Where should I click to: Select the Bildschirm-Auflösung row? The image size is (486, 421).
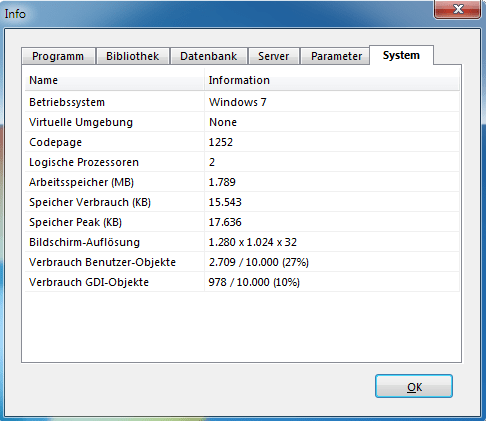click(x=242, y=242)
